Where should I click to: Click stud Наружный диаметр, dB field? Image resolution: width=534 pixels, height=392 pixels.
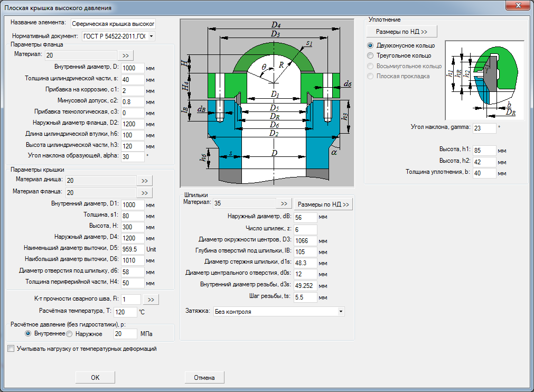tap(305, 217)
